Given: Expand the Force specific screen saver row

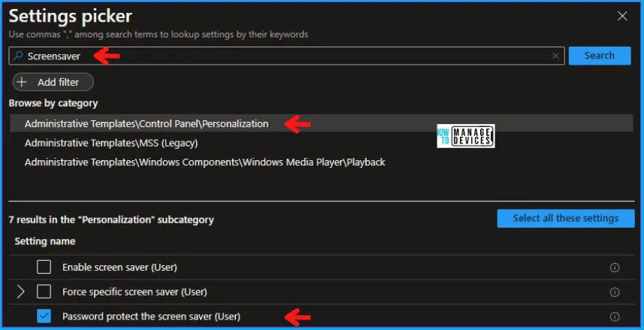Looking at the screenshot, I should click(x=20, y=292).
